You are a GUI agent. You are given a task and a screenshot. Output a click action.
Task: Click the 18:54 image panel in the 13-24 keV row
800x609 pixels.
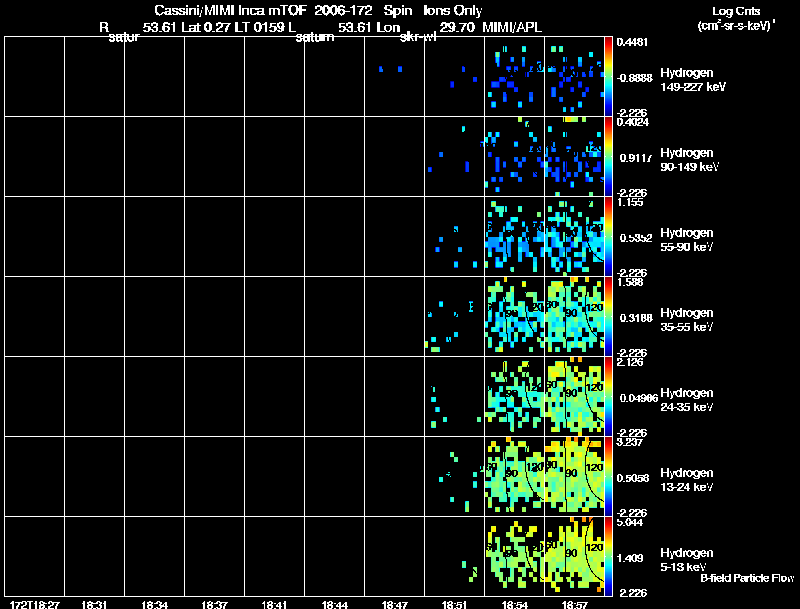[514, 476]
